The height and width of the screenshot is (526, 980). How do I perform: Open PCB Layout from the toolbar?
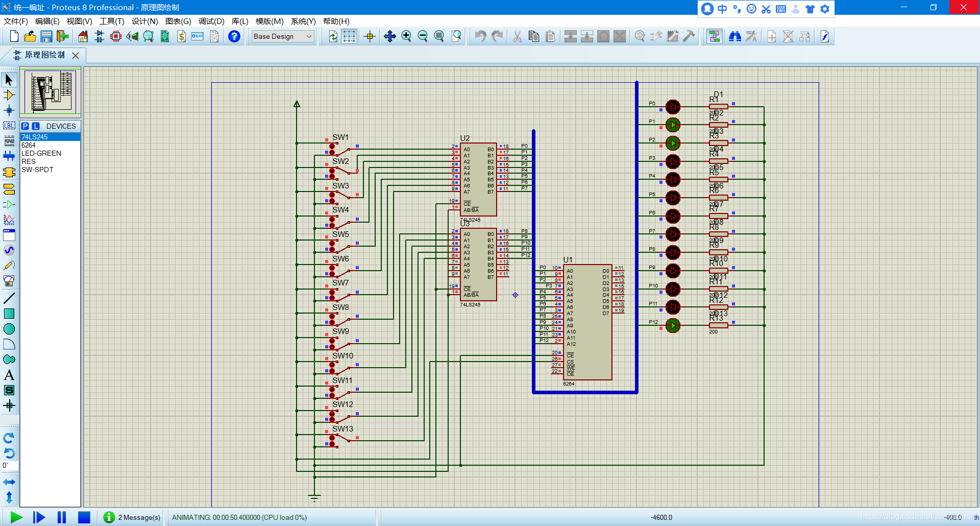(116, 36)
